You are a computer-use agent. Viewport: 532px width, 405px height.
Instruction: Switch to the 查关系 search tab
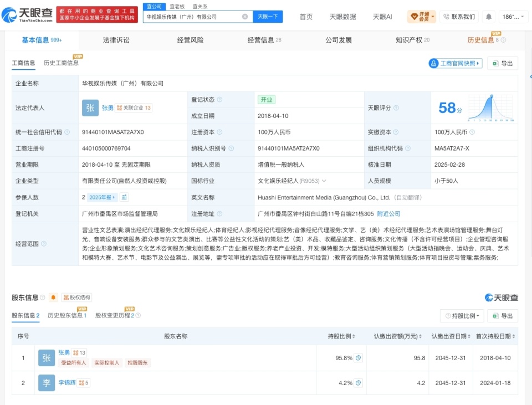click(200, 7)
